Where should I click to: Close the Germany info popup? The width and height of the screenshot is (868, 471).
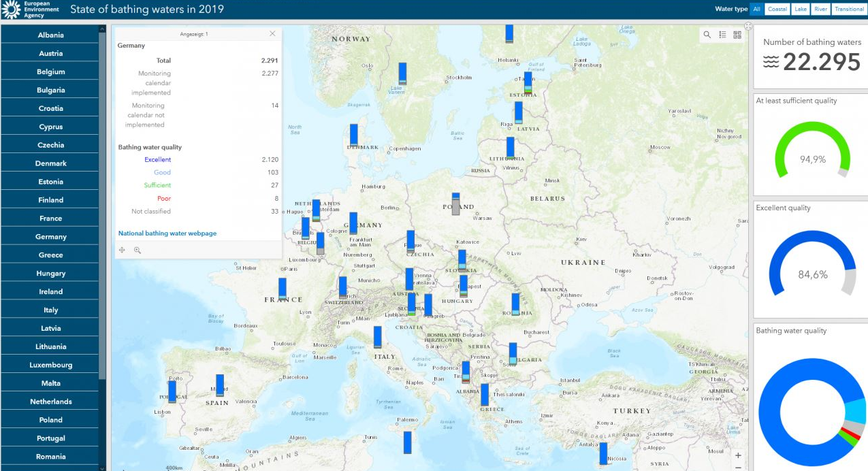(272, 33)
